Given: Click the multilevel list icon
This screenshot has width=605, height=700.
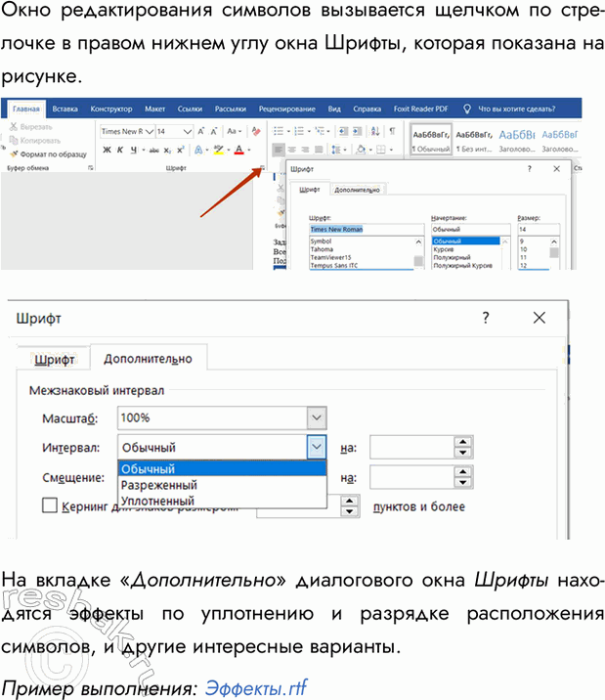Looking at the screenshot, I should 320,131.
